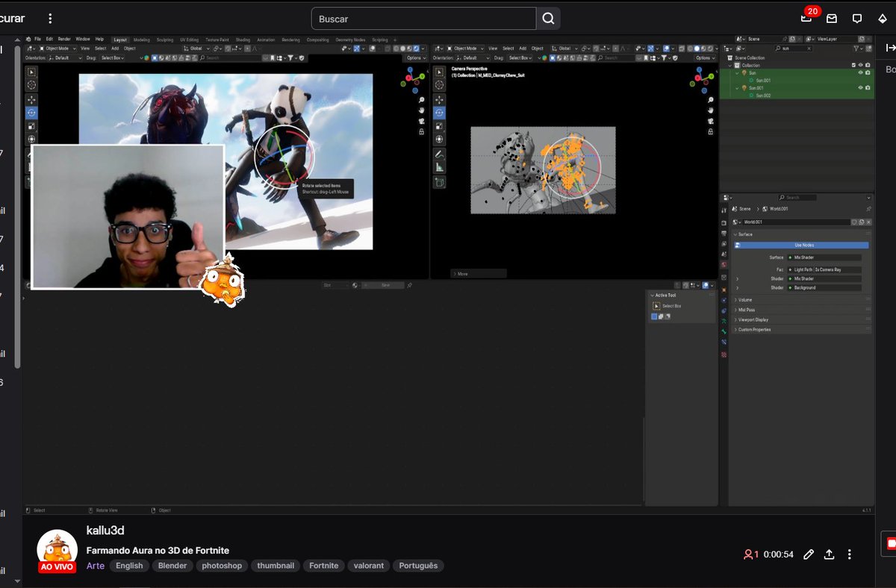Screen dimensions: 896x588
Task: Click the outliner search field containing sun
Action: pos(794,49)
